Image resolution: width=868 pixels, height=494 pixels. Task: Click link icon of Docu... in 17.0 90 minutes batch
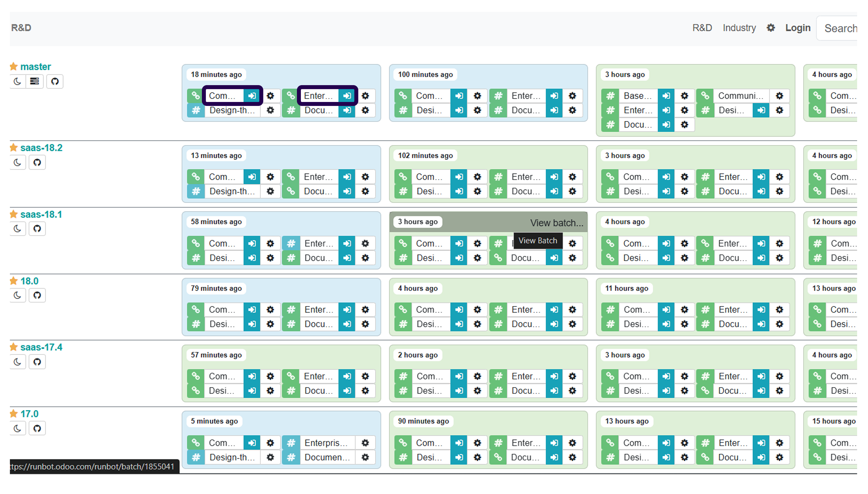498,457
